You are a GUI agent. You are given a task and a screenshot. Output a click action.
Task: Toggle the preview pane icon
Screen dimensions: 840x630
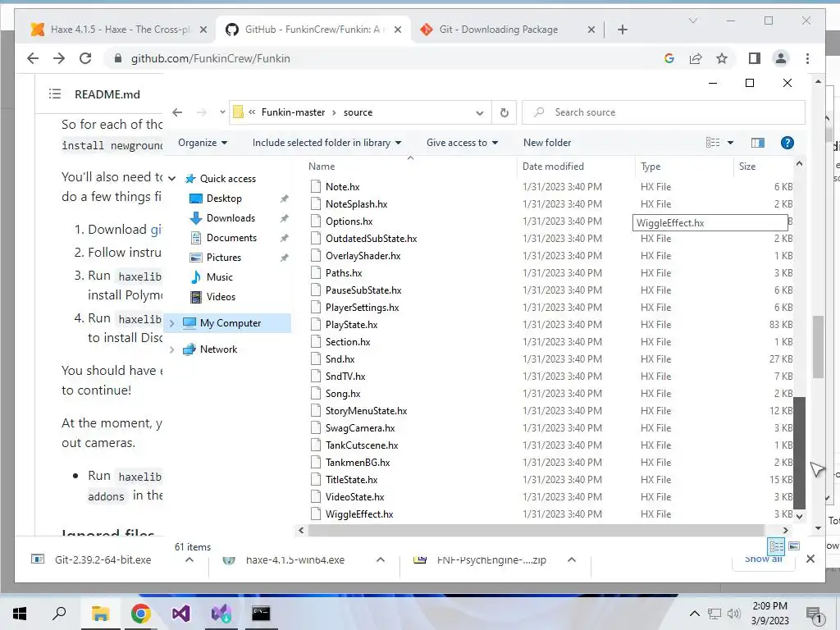[x=757, y=143]
